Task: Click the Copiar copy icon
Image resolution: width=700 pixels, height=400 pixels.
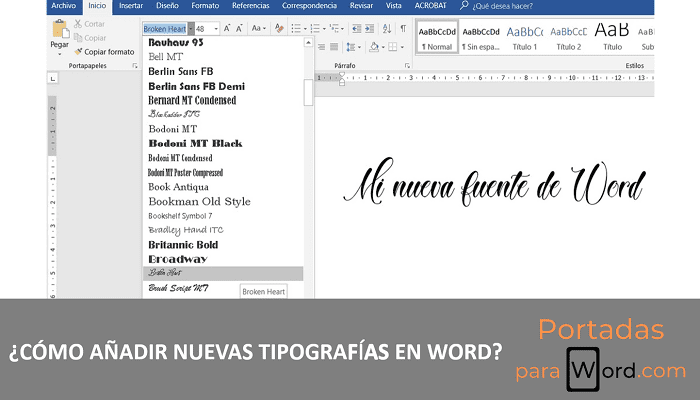Action: pos(78,38)
